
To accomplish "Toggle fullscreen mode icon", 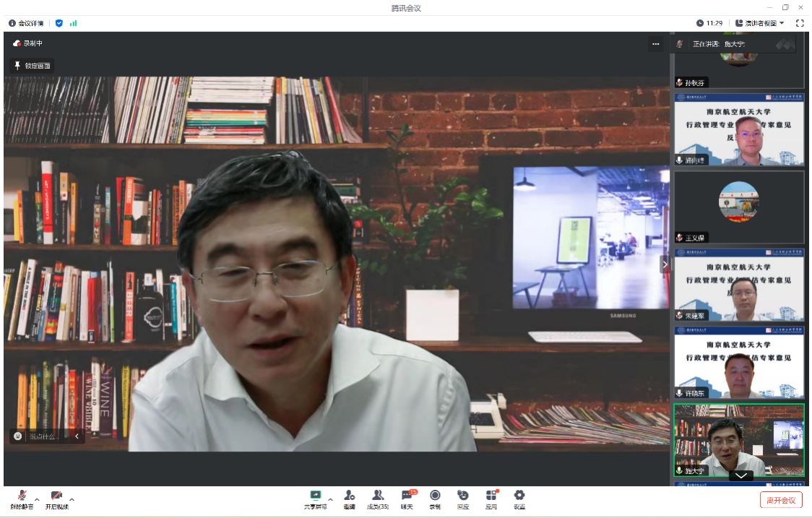I will (x=800, y=23).
